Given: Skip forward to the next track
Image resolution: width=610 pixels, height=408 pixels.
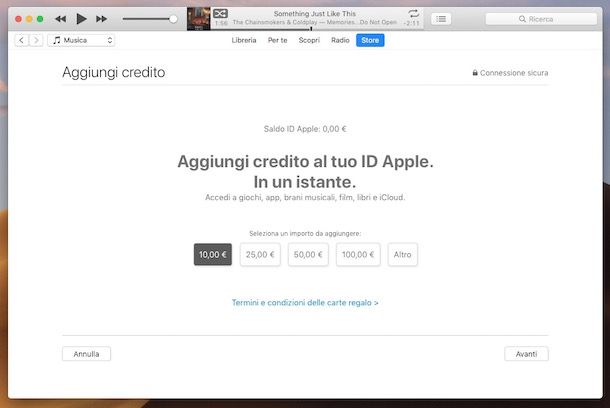Looking at the screenshot, I should coord(102,19).
